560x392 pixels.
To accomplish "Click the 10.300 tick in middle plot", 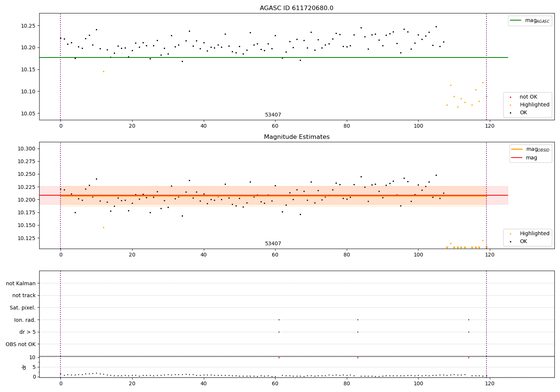I will [26, 149].
